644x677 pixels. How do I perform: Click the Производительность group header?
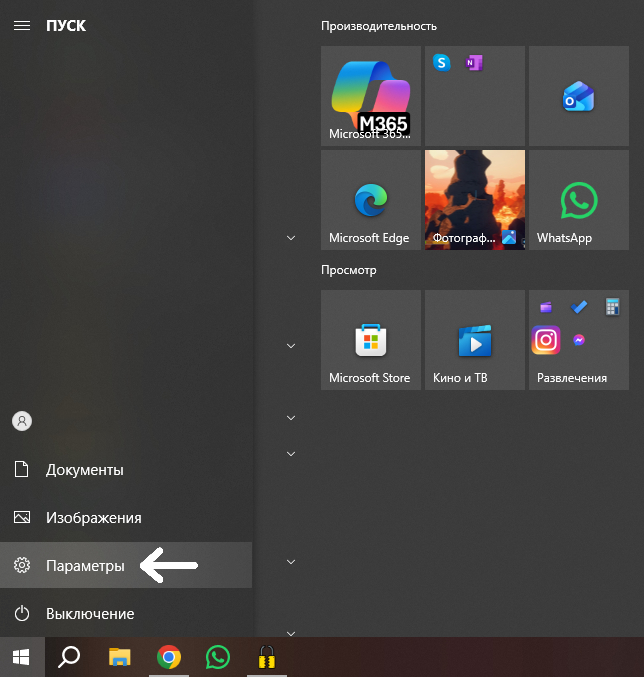click(379, 26)
